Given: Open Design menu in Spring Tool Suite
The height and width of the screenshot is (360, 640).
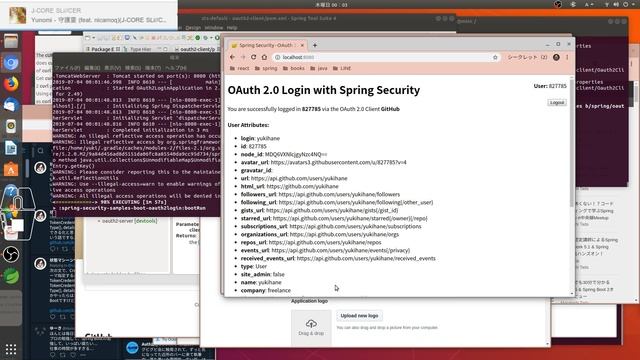Looking at the screenshot, I should point(193,28).
